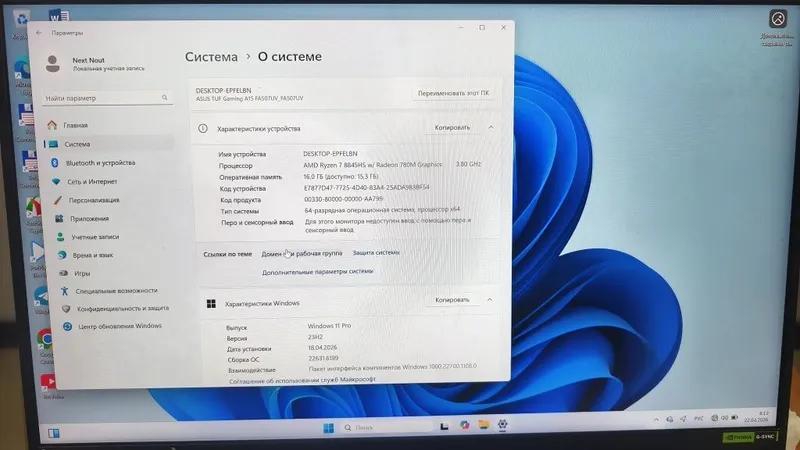Image resolution: width=800 pixels, height=450 pixels.
Task: Open Специальные возможности settings
Action: click(116, 291)
